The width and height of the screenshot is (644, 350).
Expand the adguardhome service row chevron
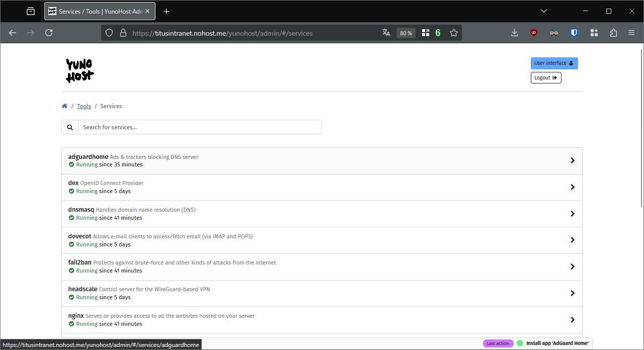coord(572,160)
